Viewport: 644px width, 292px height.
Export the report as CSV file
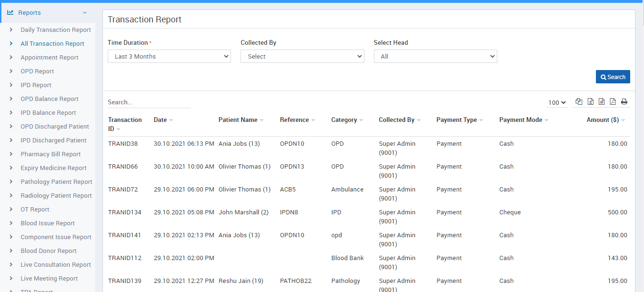pos(602,101)
